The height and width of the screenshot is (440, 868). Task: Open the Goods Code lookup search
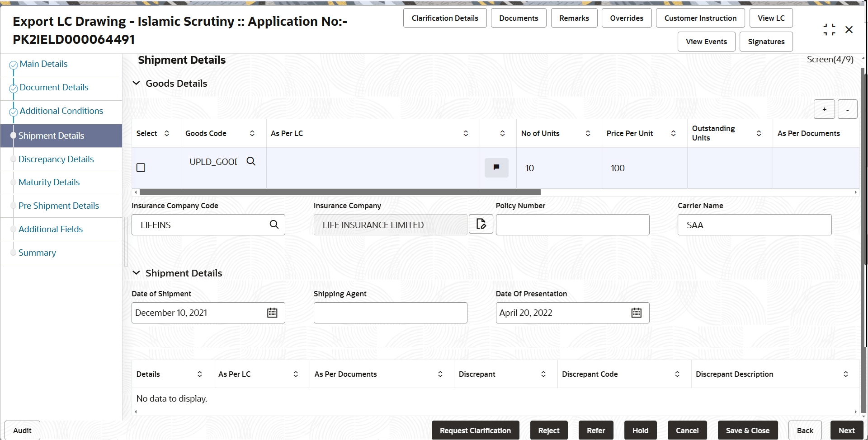pyautogui.click(x=251, y=161)
